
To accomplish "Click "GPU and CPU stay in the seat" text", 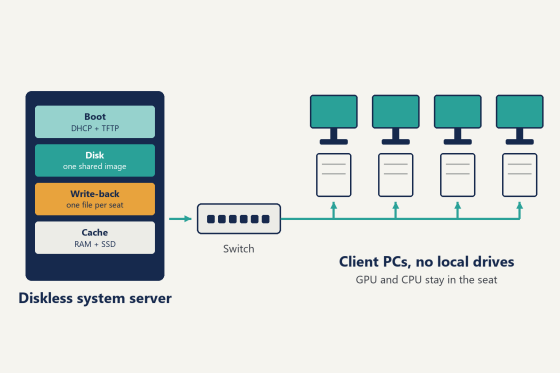I will click(x=426, y=280).
